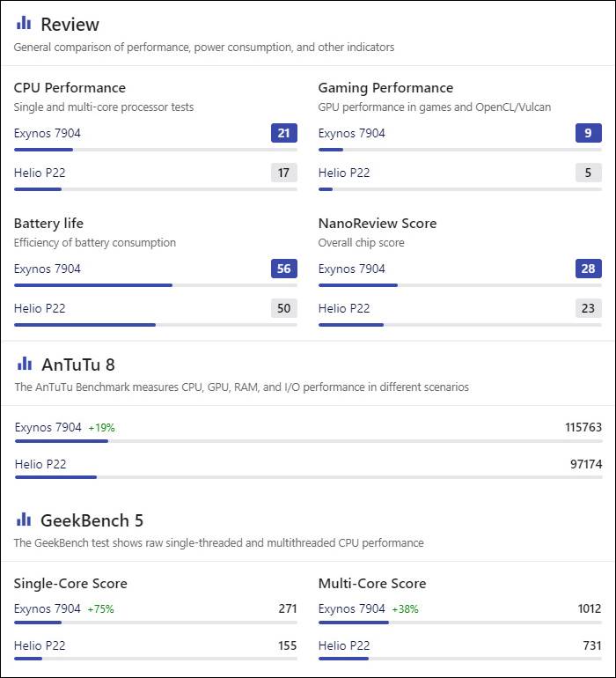
Task: Click Helio P22 gray score badge 17
Action: click(x=283, y=173)
